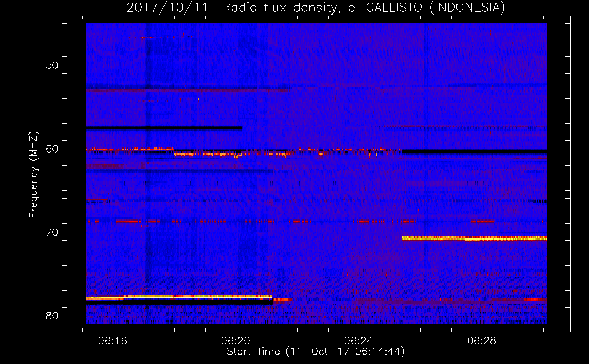The height and width of the screenshot is (364, 589).
Task: Click the 06:16 time tick label
Action: [112, 341]
